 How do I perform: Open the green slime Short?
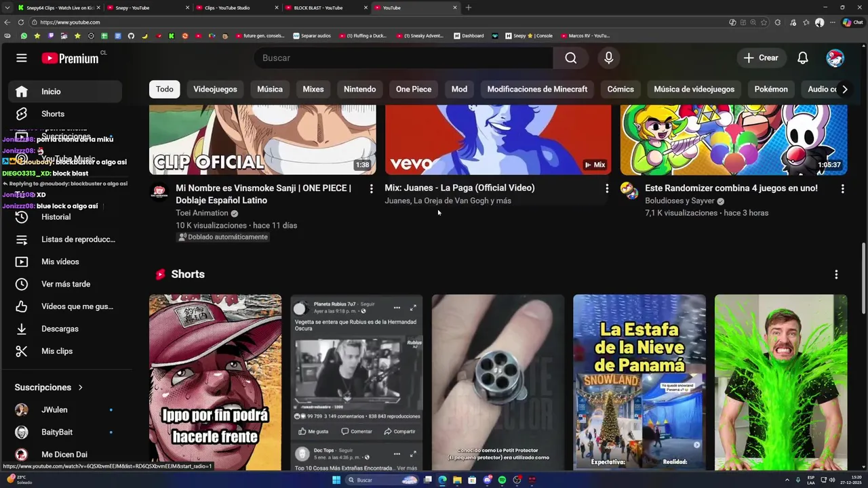click(781, 382)
